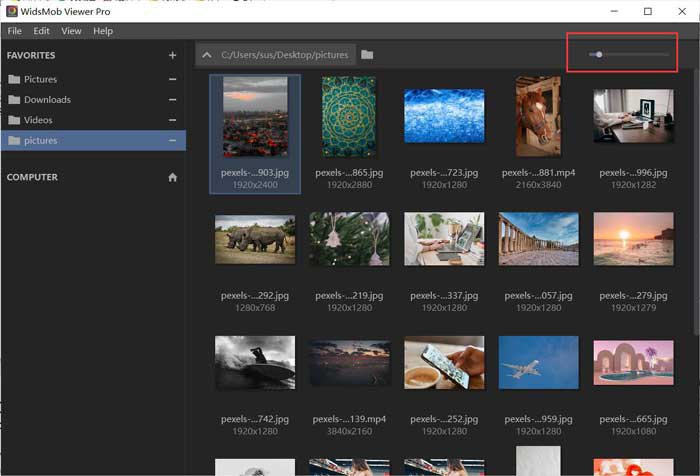The image size is (700, 476).
Task: Select rhino thumbnail pexels-...292.jpg
Action: click(x=255, y=239)
